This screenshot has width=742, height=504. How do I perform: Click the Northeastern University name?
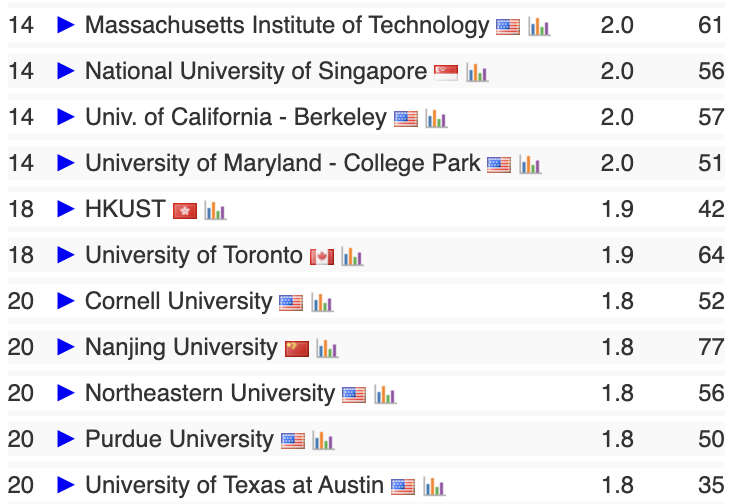pyautogui.click(x=209, y=393)
